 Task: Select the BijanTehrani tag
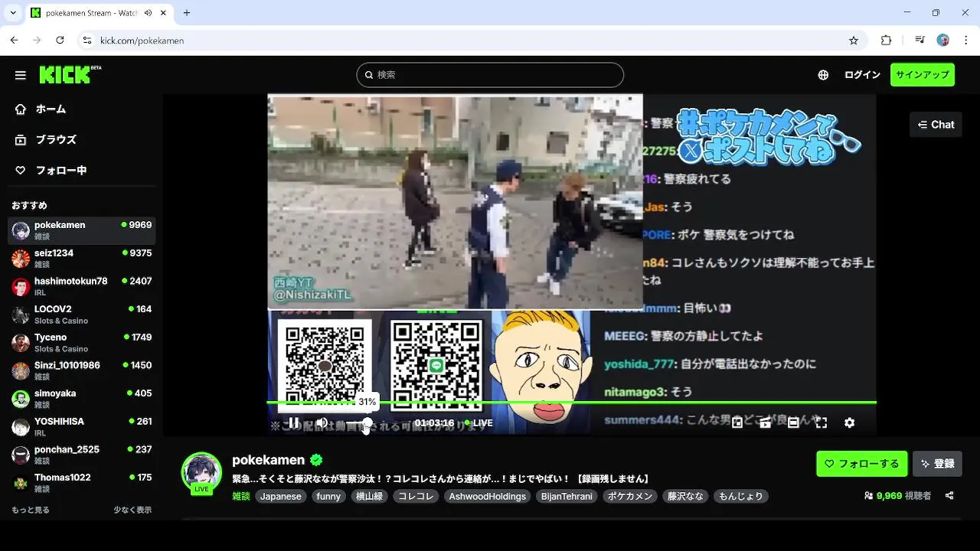pyautogui.click(x=567, y=496)
